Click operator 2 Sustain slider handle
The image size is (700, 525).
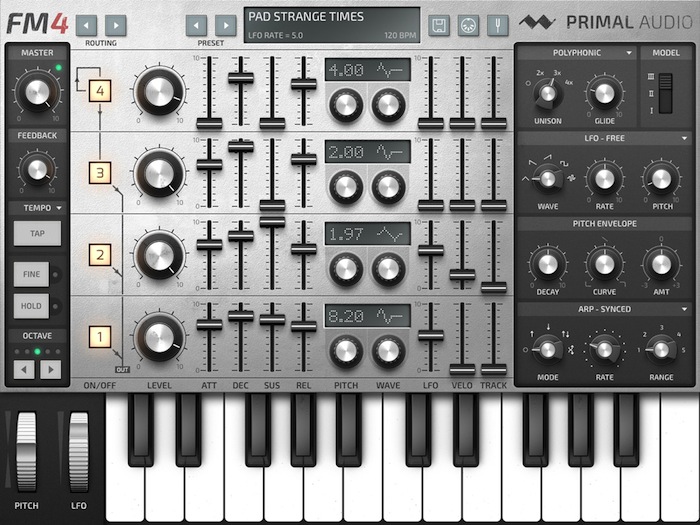[272, 222]
